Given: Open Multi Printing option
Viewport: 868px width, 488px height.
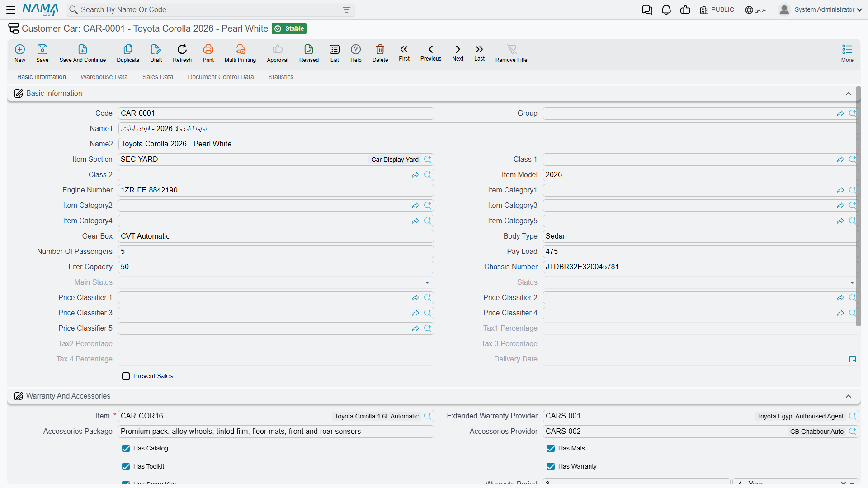Looking at the screenshot, I should tap(240, 49).
